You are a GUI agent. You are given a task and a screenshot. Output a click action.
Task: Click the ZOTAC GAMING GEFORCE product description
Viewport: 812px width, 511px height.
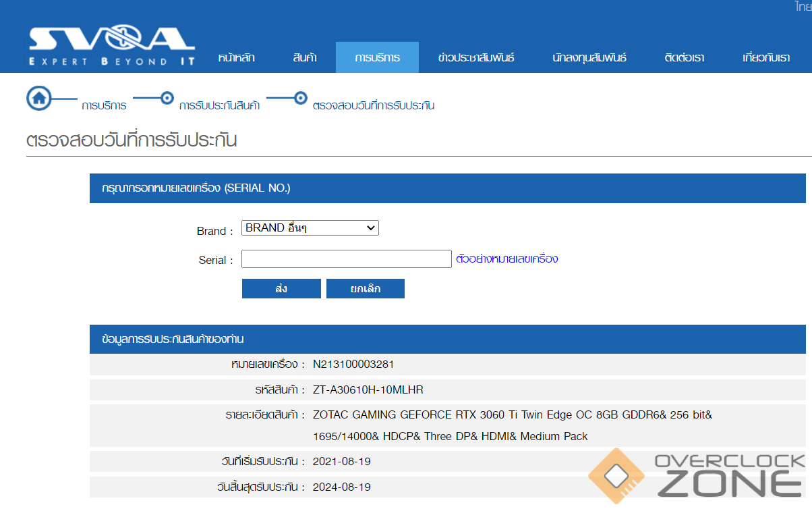tap(513, 425)
